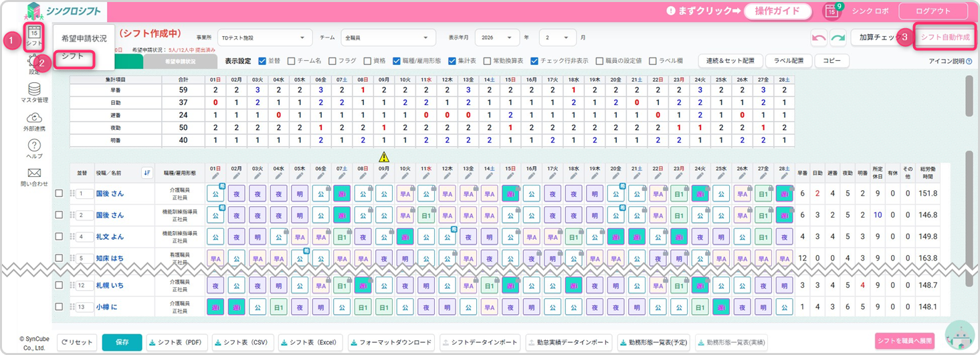Image resolution: width=980 pixels, height=355 pixels.
Task: Choose 希望申請状況 in the submenu
Action: pyautogui.click(x=84, y=38)
